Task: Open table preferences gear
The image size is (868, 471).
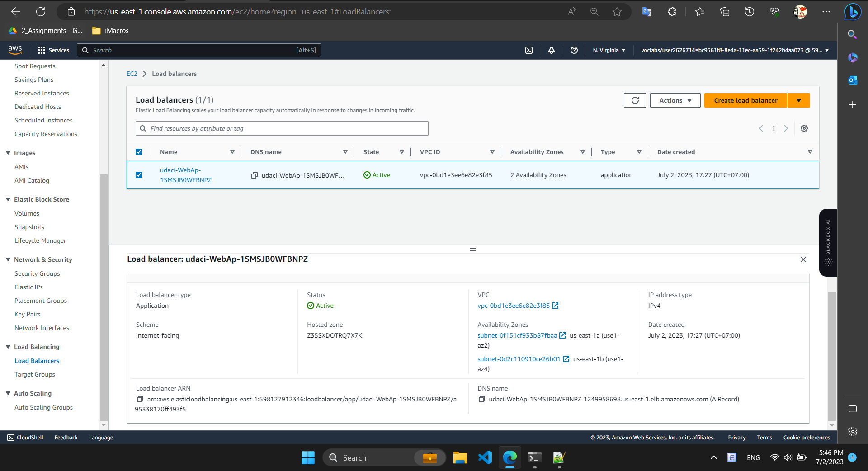Action: coord(804,128)
